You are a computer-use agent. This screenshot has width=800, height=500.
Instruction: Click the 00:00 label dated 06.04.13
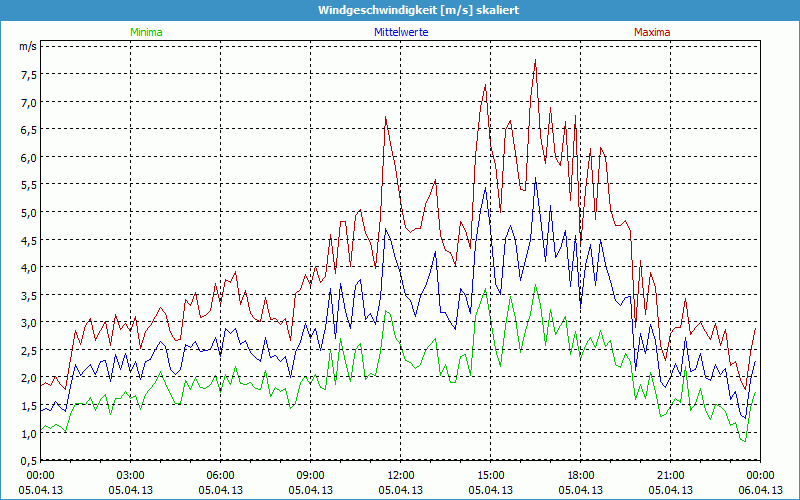click(x=760, y=476)
